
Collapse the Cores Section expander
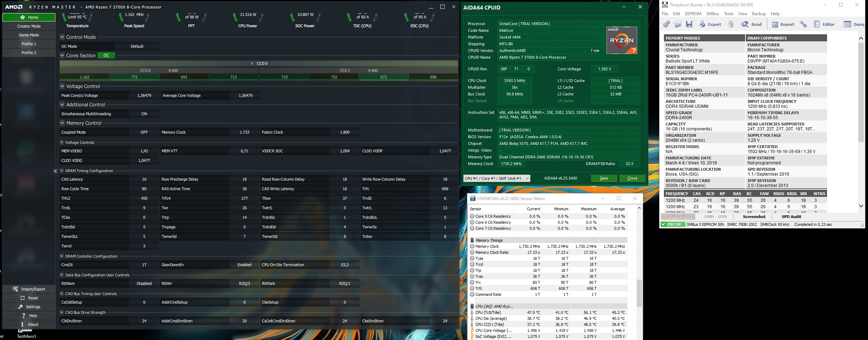coord(62,55)
